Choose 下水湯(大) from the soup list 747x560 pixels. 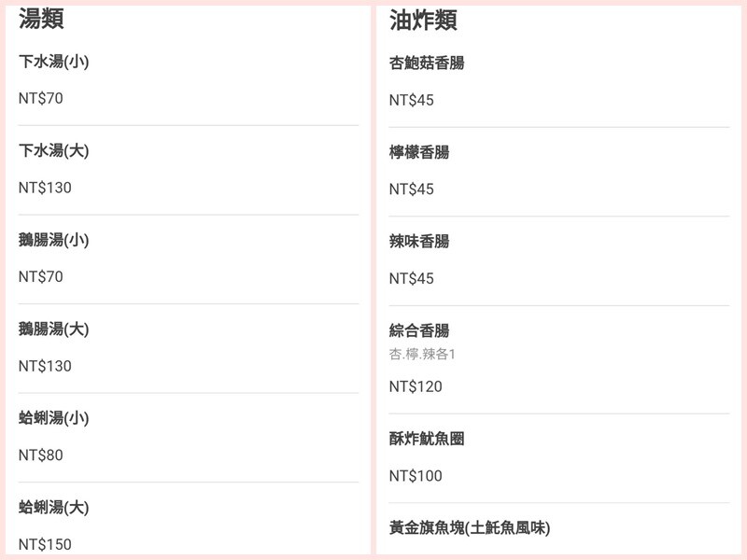point(54,150)
